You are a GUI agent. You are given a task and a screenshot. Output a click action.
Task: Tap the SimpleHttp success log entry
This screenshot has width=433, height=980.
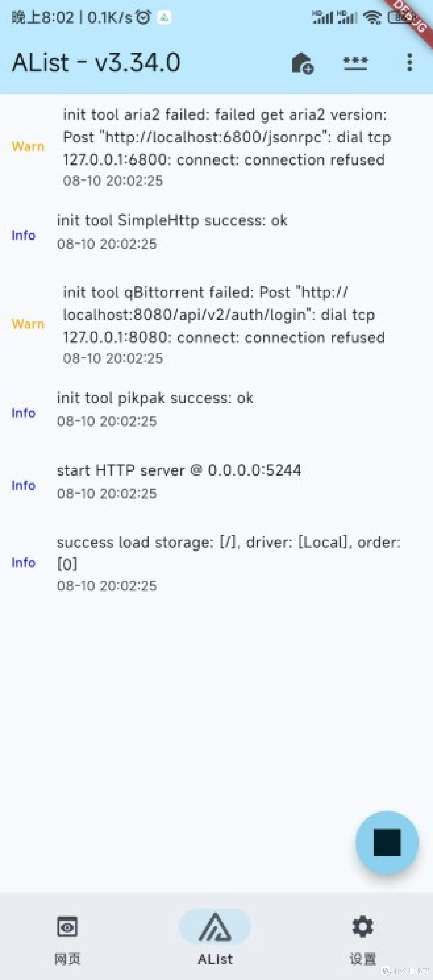coord(172,232)
